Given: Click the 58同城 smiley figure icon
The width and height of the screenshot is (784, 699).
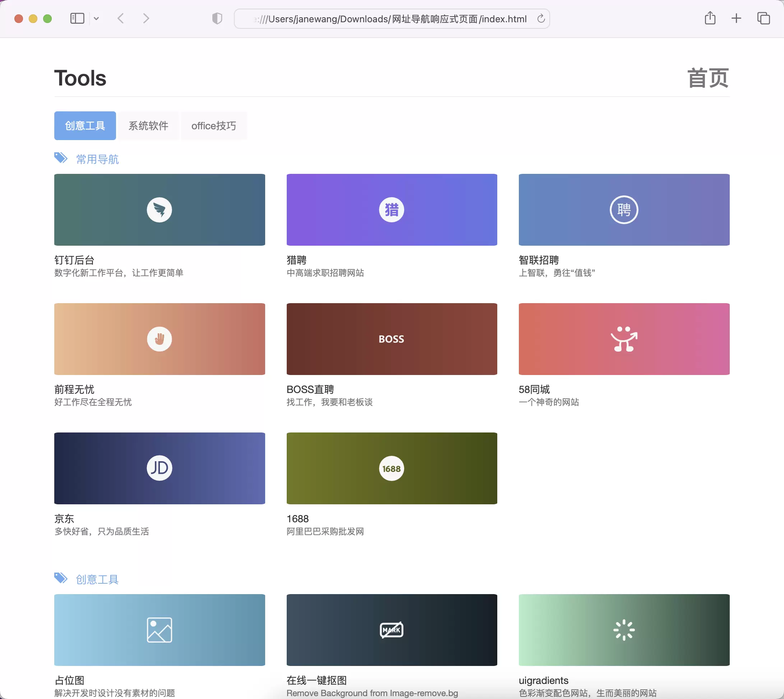Looking at the screenshot, I should [624, 339].
